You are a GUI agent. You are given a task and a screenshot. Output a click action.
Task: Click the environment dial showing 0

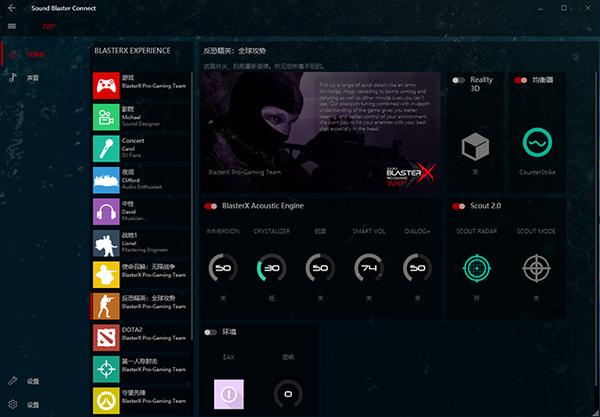click(x=288, y=394)
